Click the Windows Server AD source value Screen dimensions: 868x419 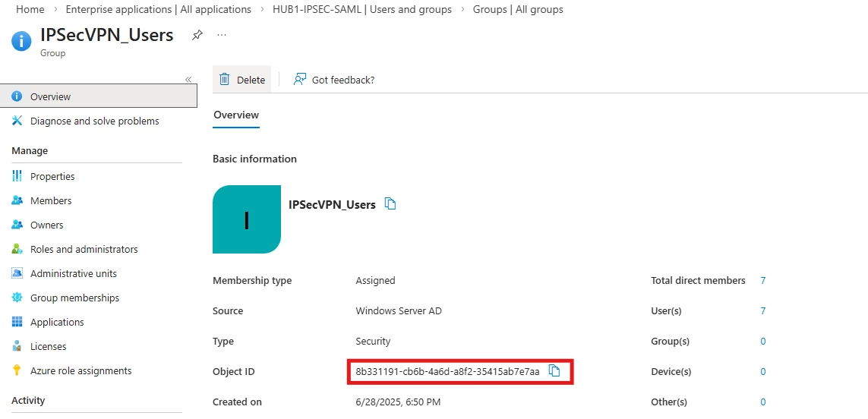point(399,311)
